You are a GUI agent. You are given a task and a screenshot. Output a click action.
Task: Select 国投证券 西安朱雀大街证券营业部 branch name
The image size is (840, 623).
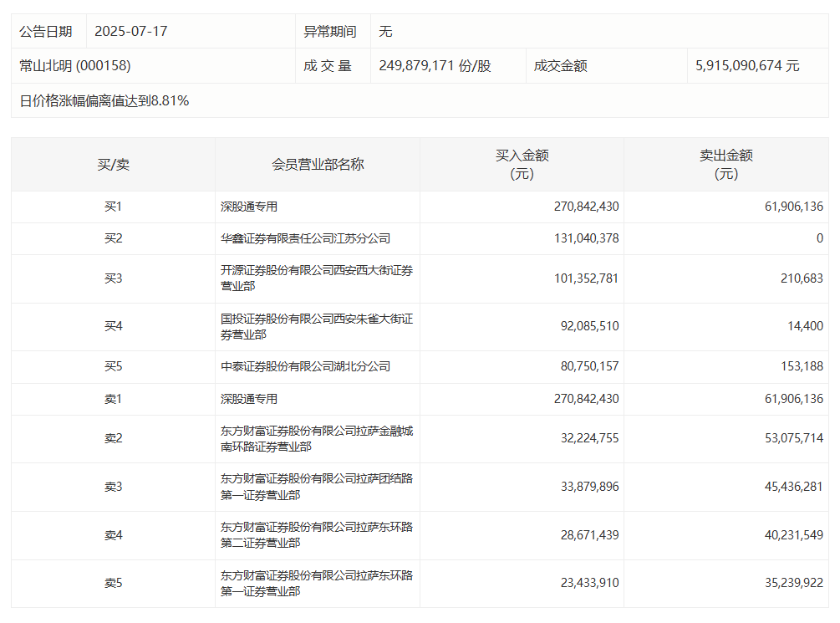[317, 326]
